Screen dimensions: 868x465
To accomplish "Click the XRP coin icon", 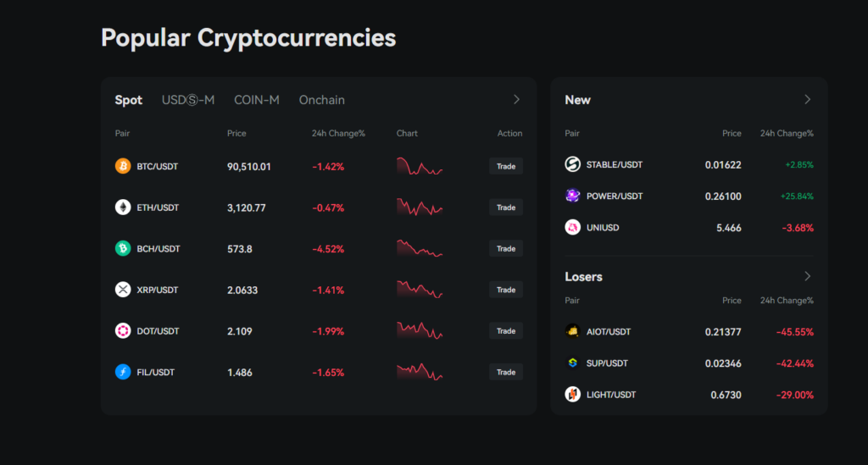I will coord(123,290).
